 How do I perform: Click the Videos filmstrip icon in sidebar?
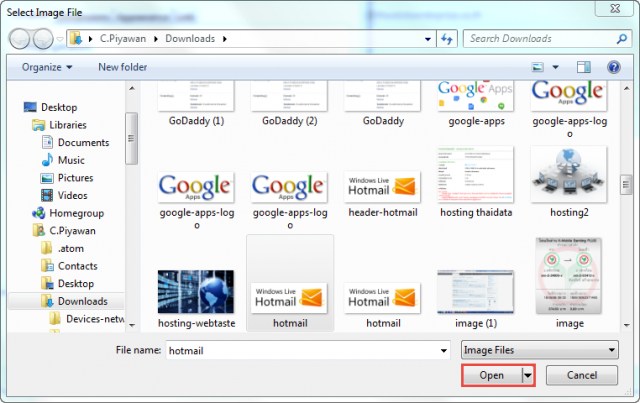click(x=47, y=196)
